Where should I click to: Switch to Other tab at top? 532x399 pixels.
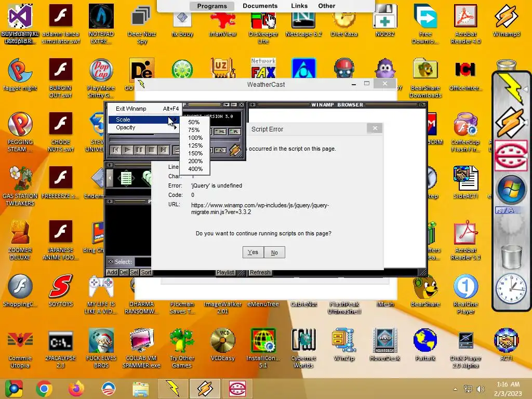[326, 6]
